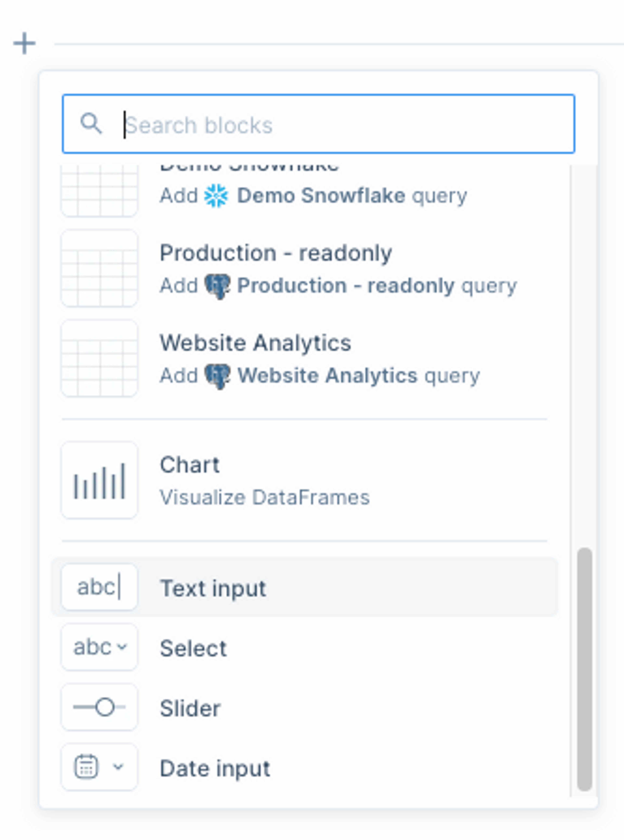
Task: Click the chevron beside the calendar icon
Action: point(118,767)
